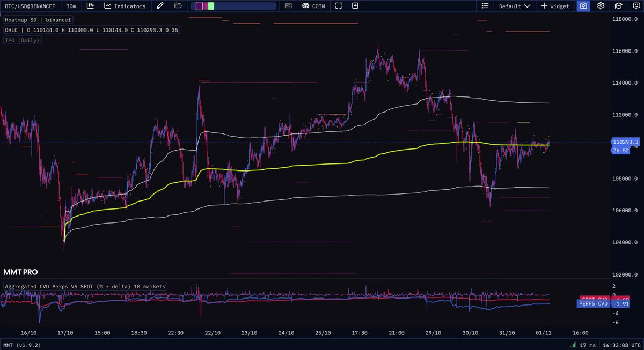This screenshot has height=350, width=644.
Task: Expand the Default layout dropdown
Action: click(x=515, y=6)
